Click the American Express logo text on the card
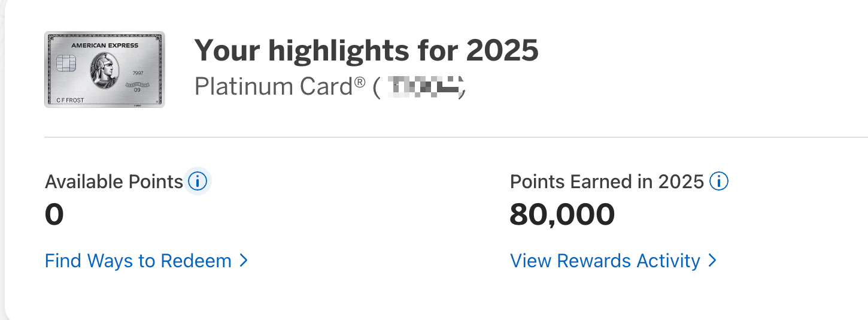868x320 pixels. click(x=105, y=46)
